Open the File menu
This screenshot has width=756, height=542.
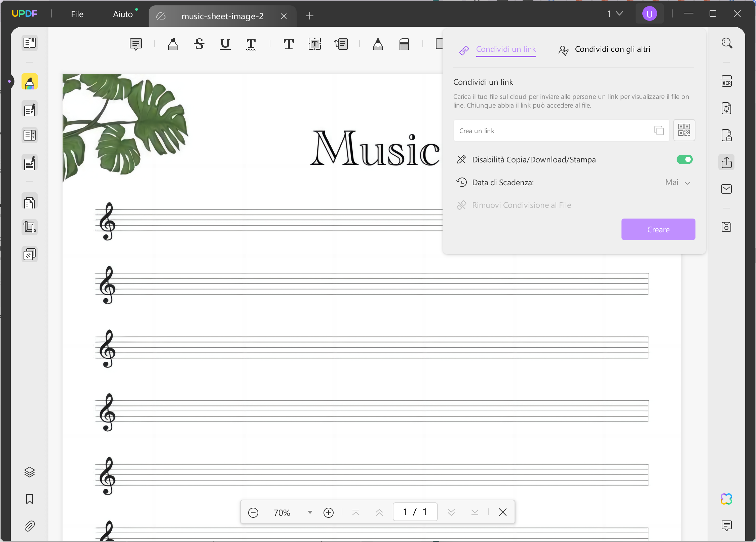tap(77, 14)
